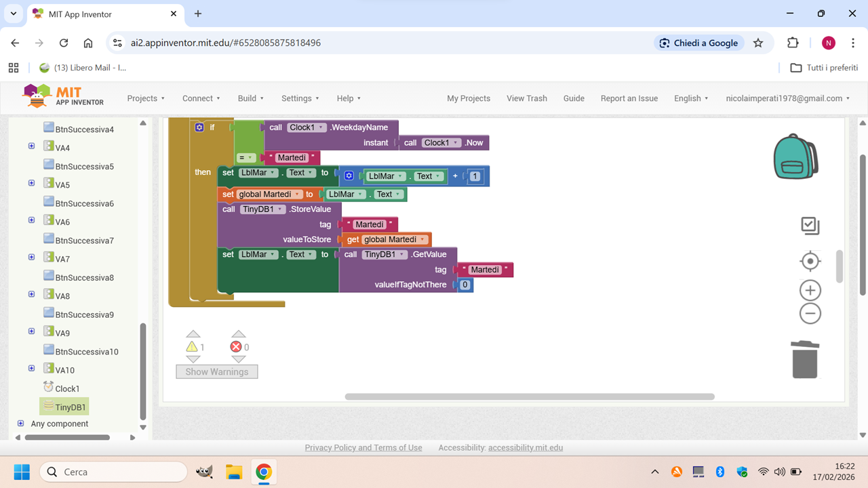868x488 pixels.
Task: Click the red error indicator icon
Action: point(236,347)
